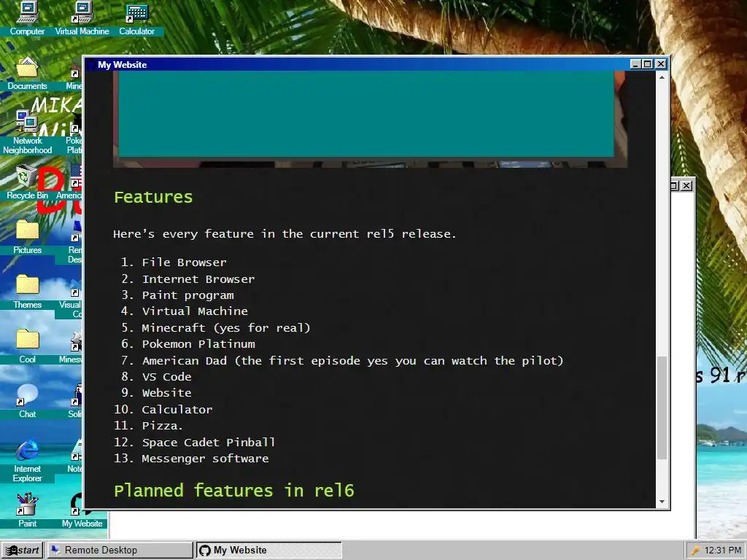
Task: Click list item 'Internet Browser'
Action: pos(198,279)
